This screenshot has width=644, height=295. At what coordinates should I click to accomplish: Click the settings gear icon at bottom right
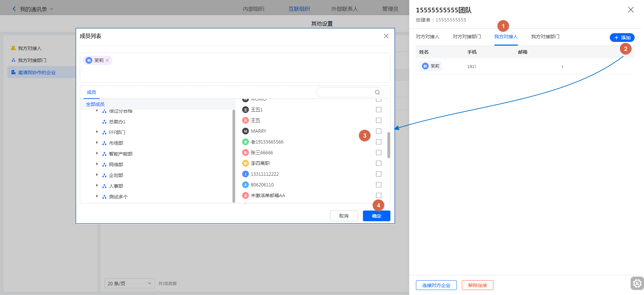click(x=637, y=283)
